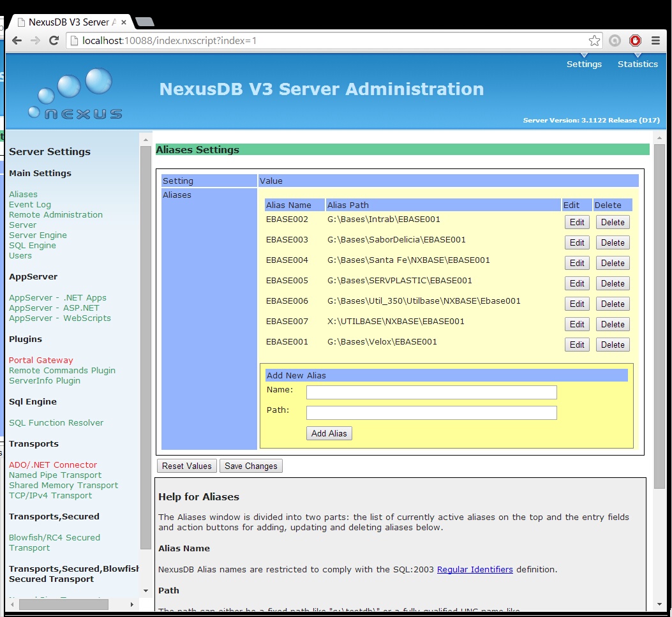
Task: Open SQL Function Resolver link
Action: point(56,423)
